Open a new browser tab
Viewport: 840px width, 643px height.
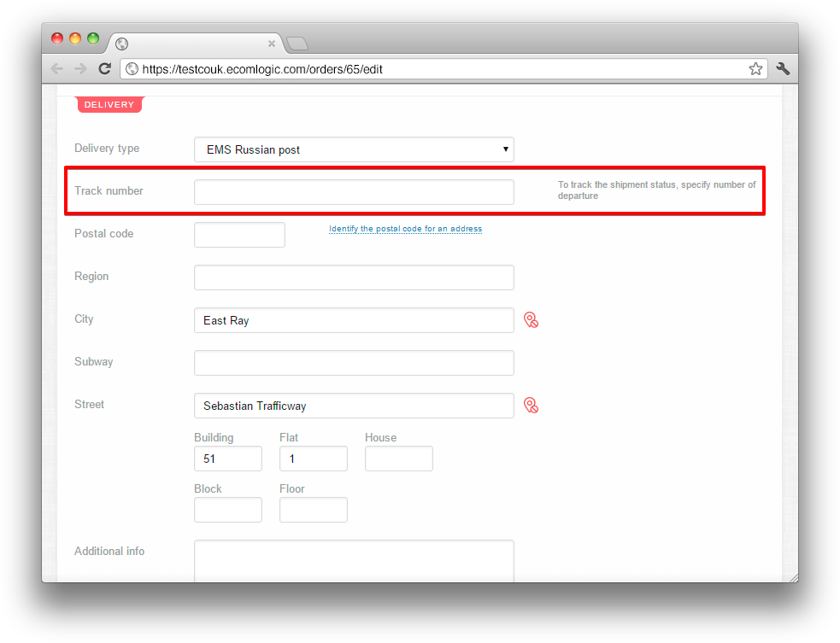pos(297,44)
